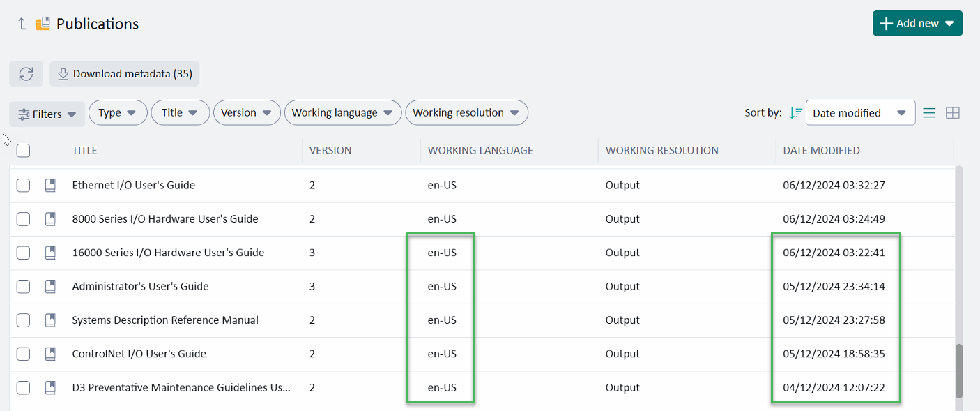The width and height of the screenshot is (980, 411).
Task: Open Administrator's User's Guide publication
Action: click(x=141, y=286)
